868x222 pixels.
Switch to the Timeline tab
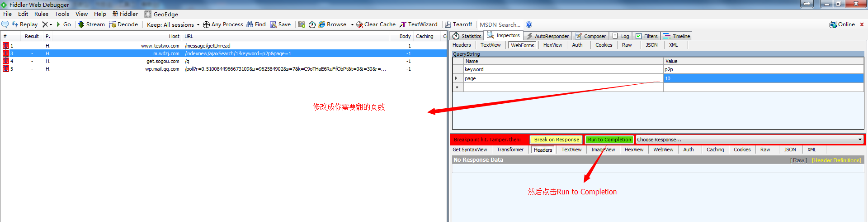click(x=677, y=36)
